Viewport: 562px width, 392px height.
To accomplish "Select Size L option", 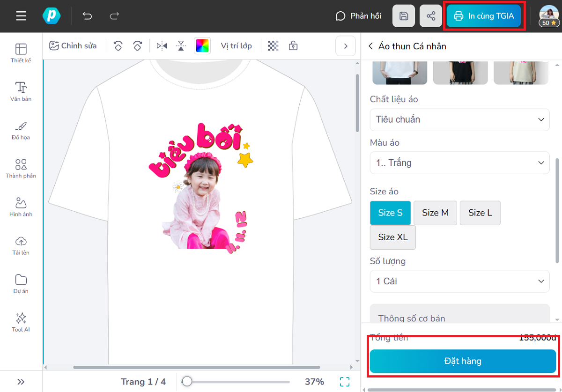I will (480, 213).
